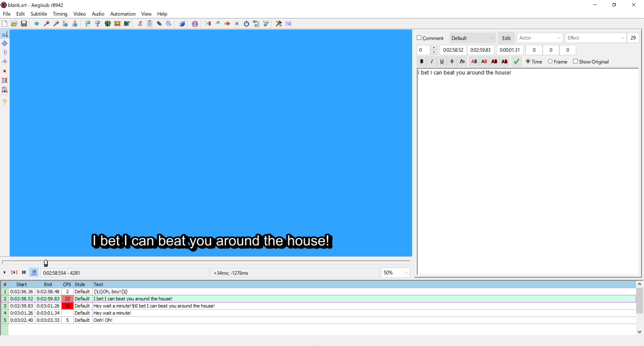Open the Attachments paperclip icon
This screenshot has width=644, height=346.
click(159, 24)
